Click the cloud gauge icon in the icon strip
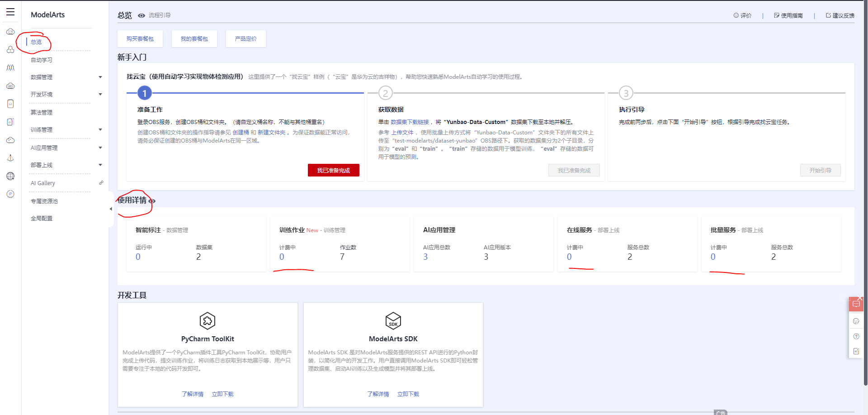Image resolution: width=868 pixels, height=415 pixels. pos(10,140)
